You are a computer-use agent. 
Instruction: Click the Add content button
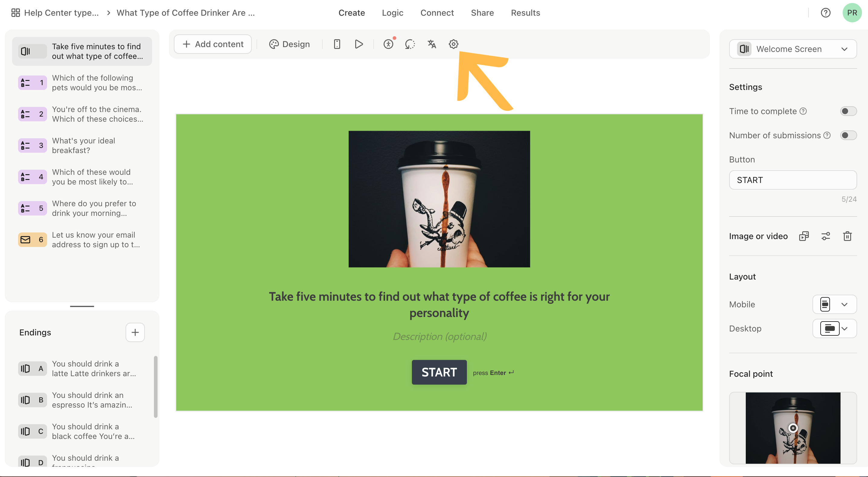tap(212, 44)
